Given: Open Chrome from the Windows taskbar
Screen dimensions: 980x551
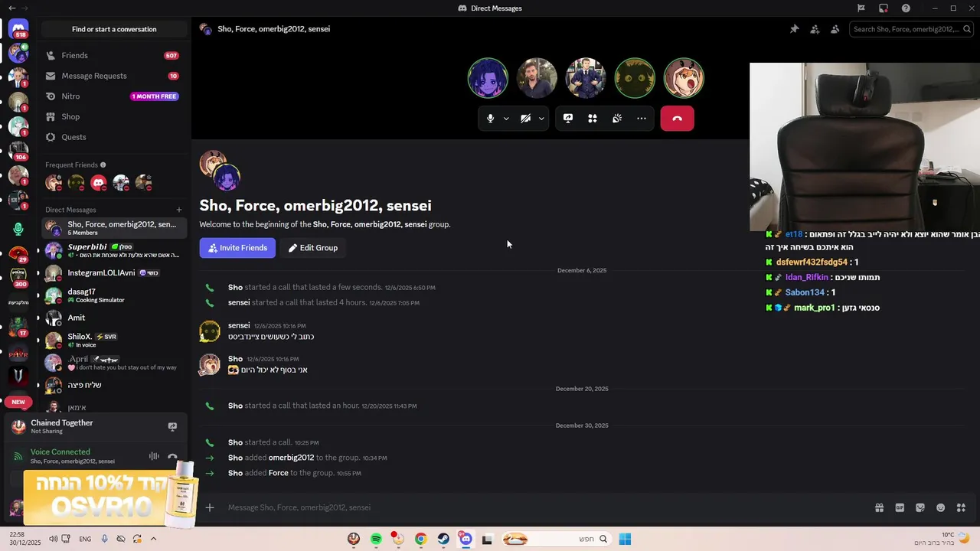Looking at the screenshot, I should click(420, 540).
